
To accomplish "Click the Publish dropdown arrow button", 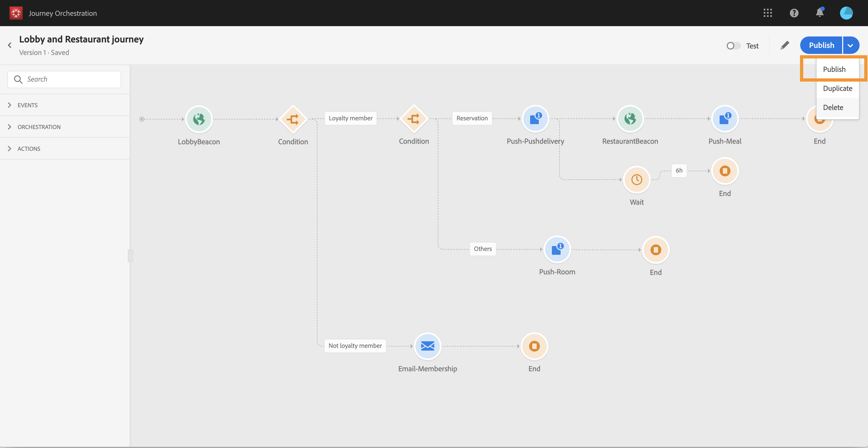I will pyautogui.click(x=851, y=45).
